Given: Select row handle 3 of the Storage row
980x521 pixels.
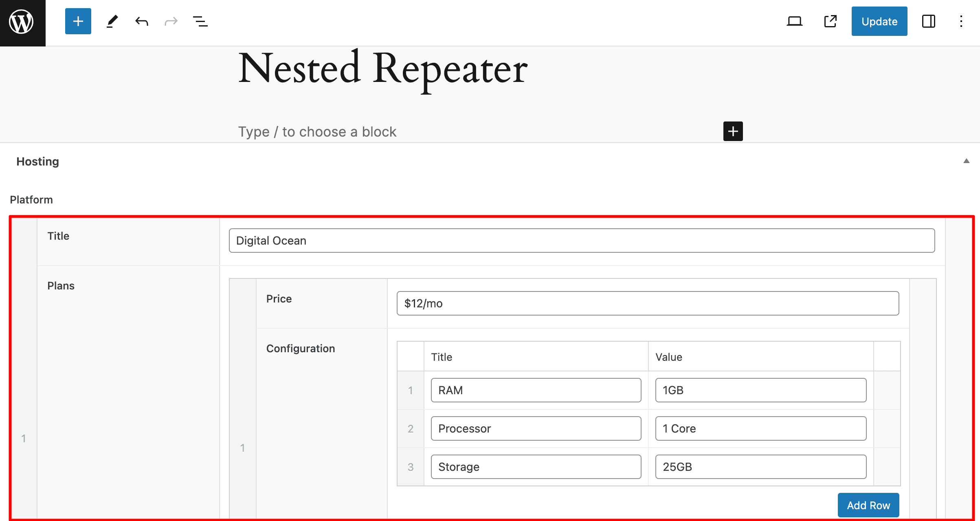Looking at the screenshot, I should click(x=411, y=467).
